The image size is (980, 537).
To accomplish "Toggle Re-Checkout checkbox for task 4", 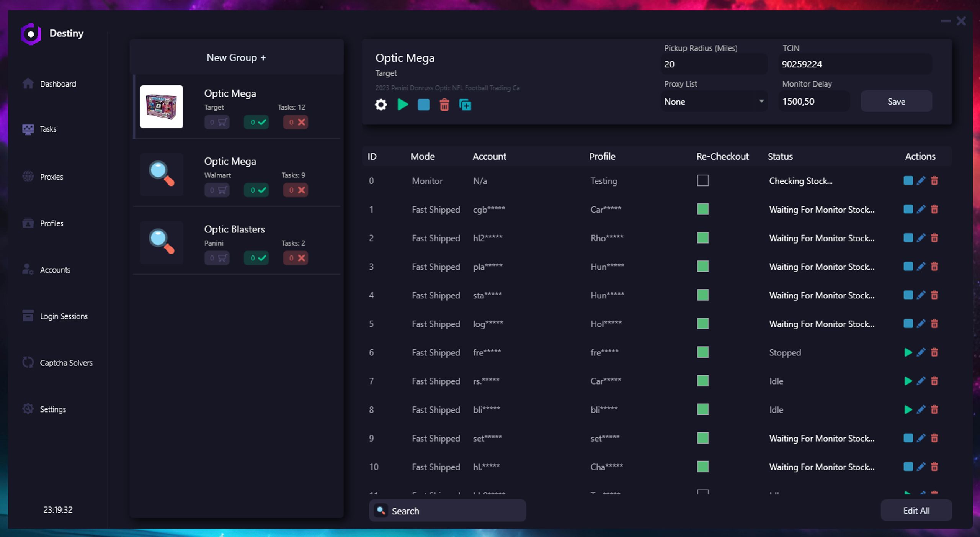I will (702, 295).
